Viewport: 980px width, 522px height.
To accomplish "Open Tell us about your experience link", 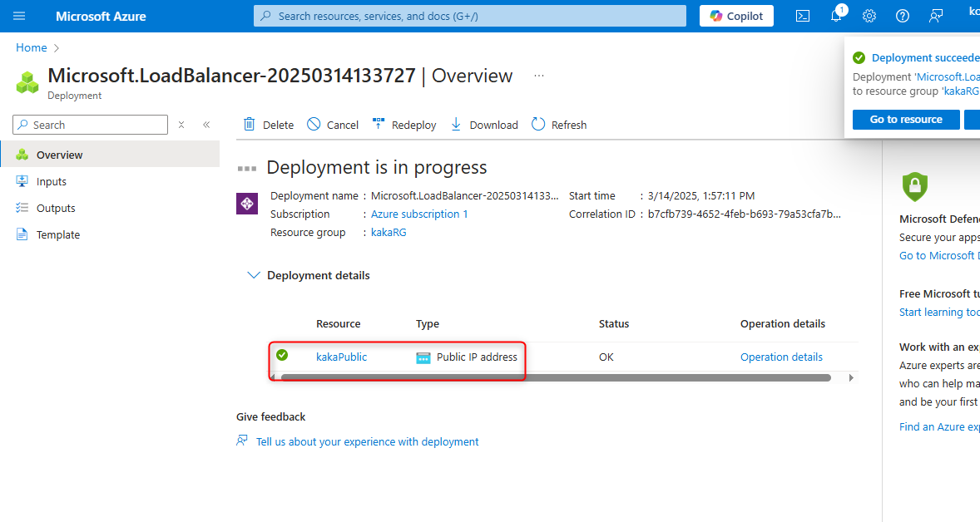I will click(x=368, y=442).
